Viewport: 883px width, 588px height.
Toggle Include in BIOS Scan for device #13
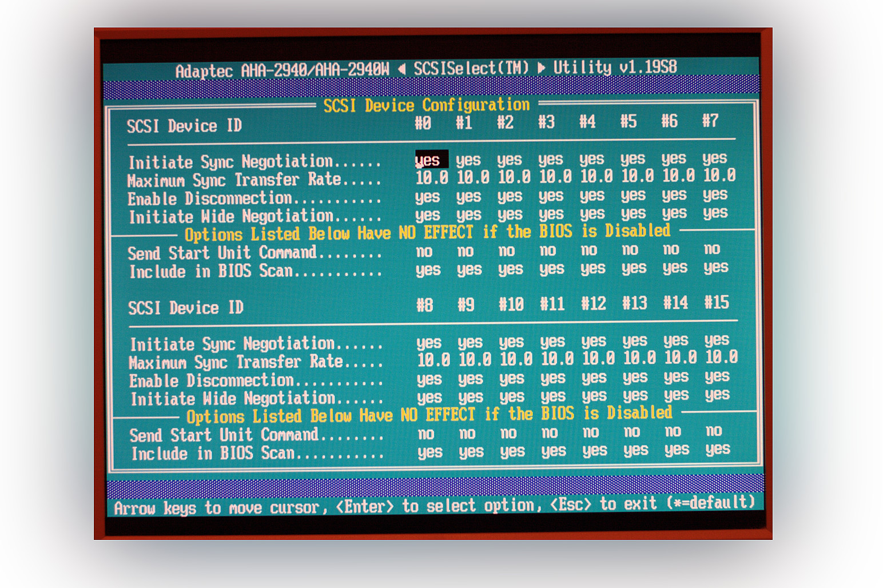635,451
